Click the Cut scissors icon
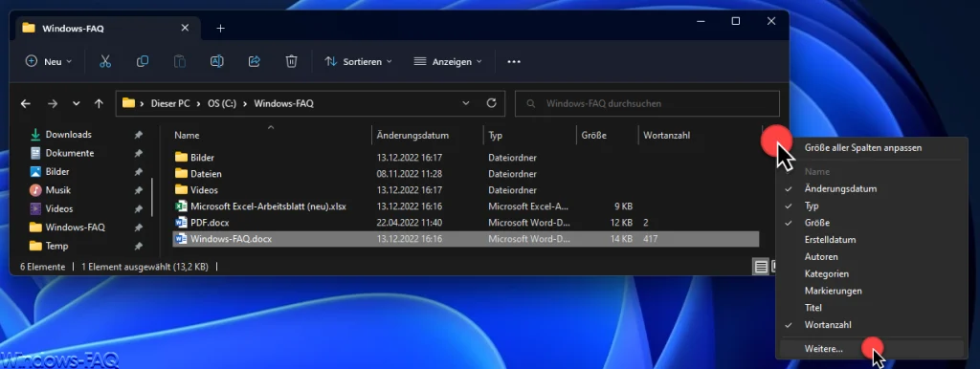 point(105,61)
